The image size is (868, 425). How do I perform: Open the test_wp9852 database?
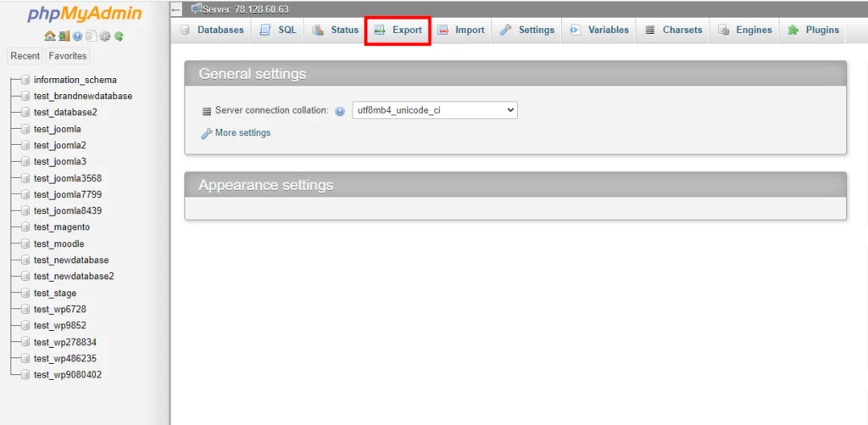tap(60, 326)
